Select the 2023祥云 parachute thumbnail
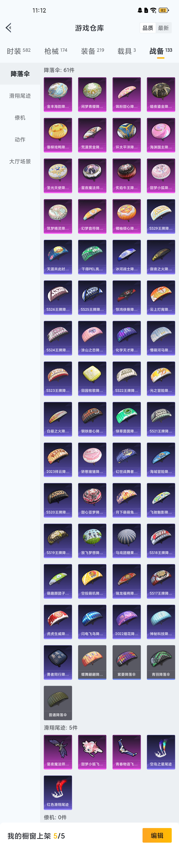 pos(58,460)
